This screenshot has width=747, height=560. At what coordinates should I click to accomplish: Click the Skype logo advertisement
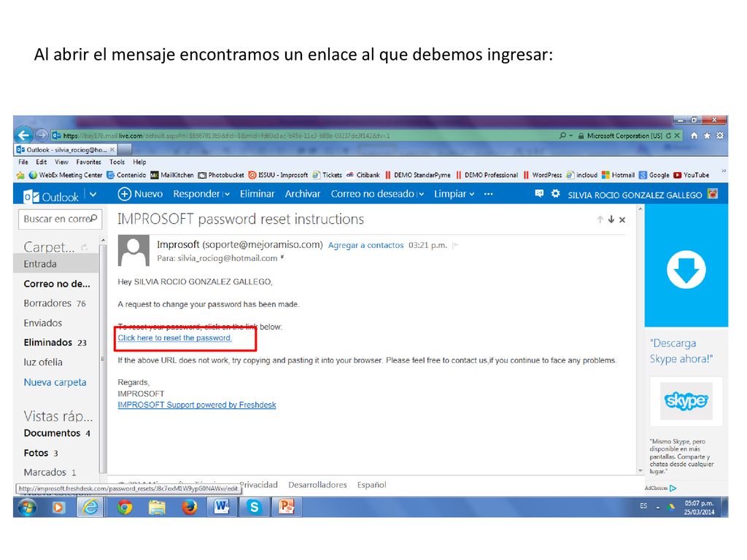(686, 401)
